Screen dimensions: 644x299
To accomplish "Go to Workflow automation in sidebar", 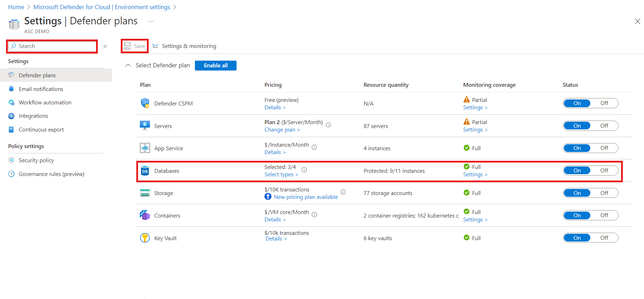I will tap(45, 102).
